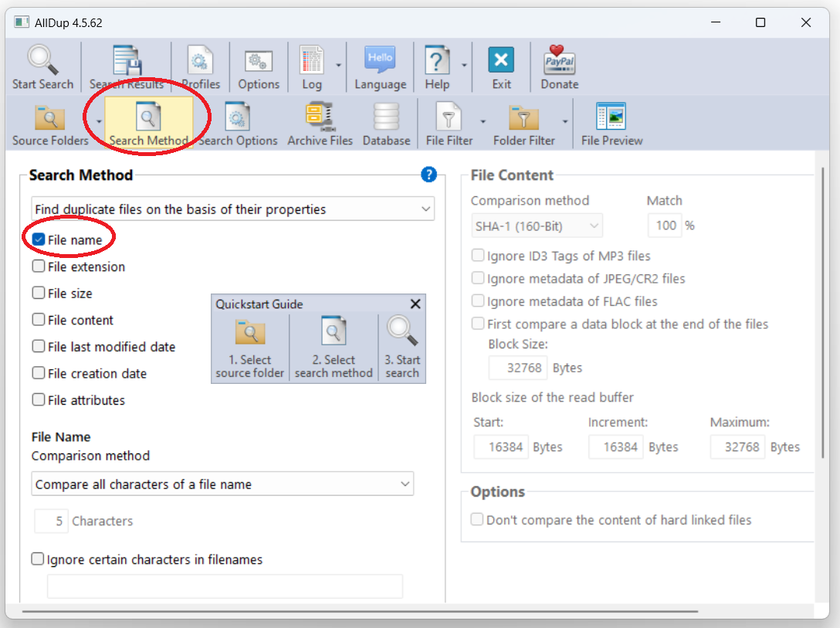Check the File content option

(39, 320)
